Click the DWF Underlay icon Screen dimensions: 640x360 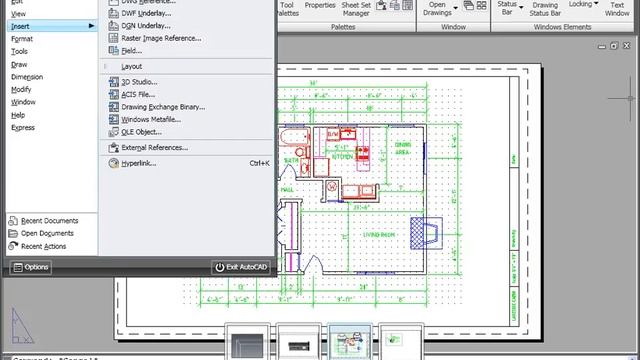(113, 13)
